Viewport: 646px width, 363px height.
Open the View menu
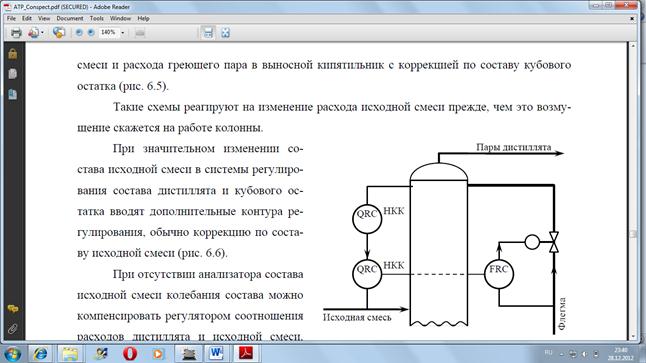[x=44, y=19]
